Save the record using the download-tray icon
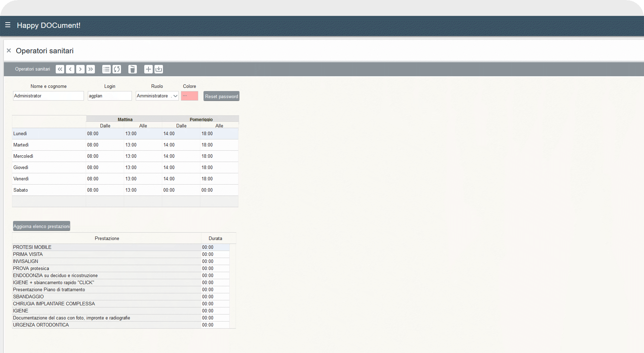 [x=159, y=69]
